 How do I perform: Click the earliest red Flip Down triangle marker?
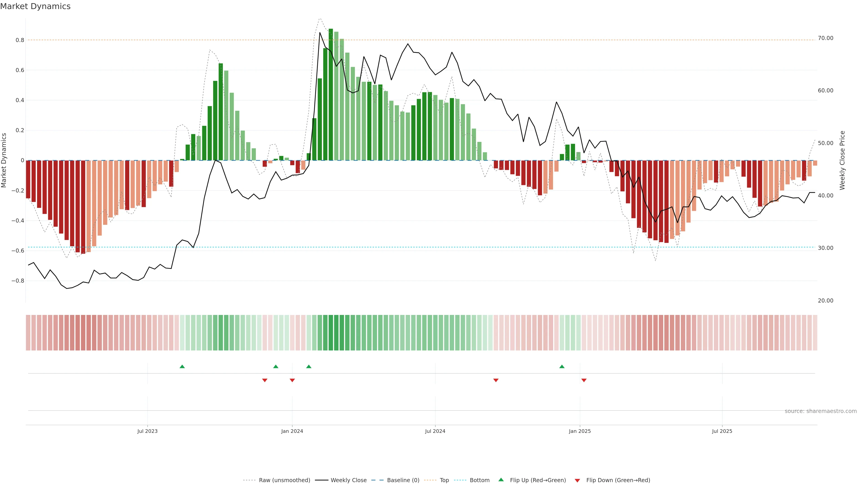tap(264, 380)
